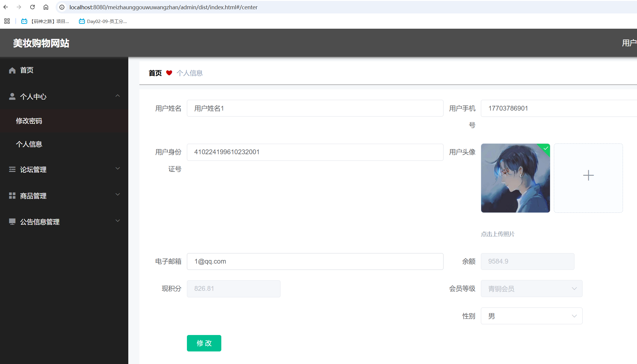Click the uploaded avatar thumbnail
637x364 pixels.
click(x=515, y=178)
